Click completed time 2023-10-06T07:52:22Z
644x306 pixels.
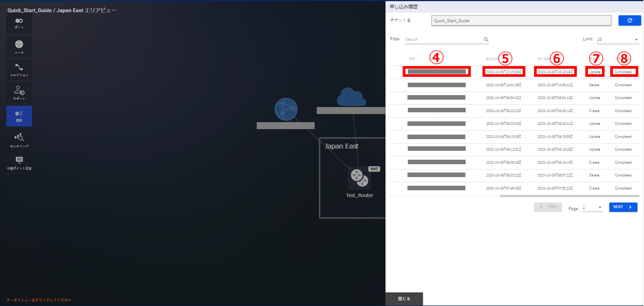555,188
